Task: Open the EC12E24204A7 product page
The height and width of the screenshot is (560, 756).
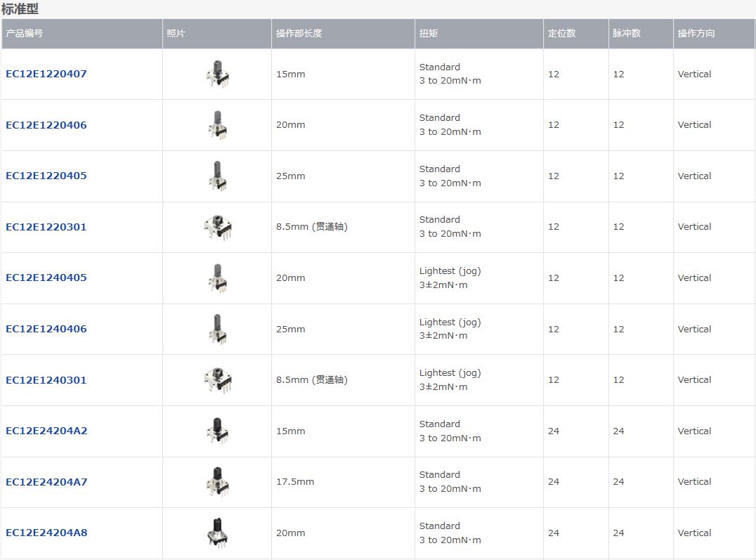Action: [46, 482]
